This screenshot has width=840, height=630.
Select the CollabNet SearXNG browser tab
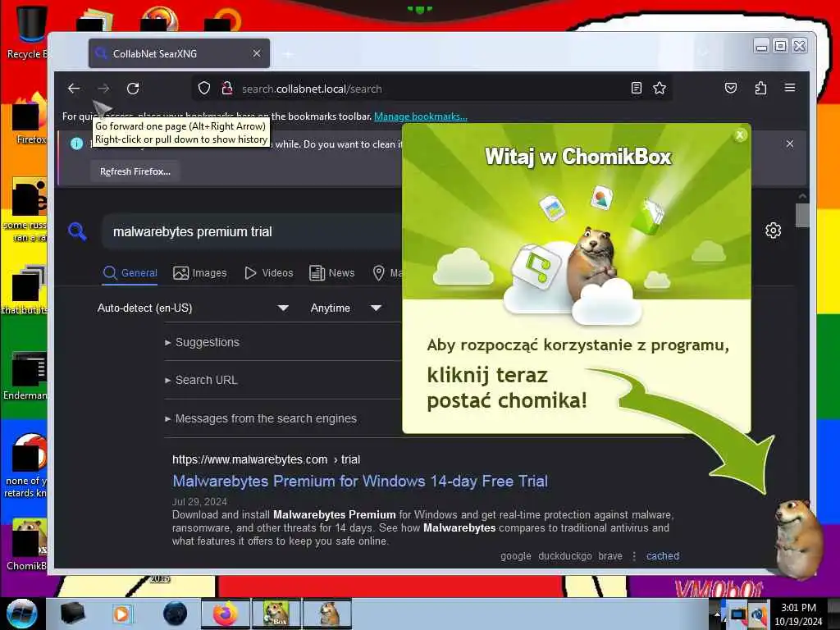click(179, 53)
